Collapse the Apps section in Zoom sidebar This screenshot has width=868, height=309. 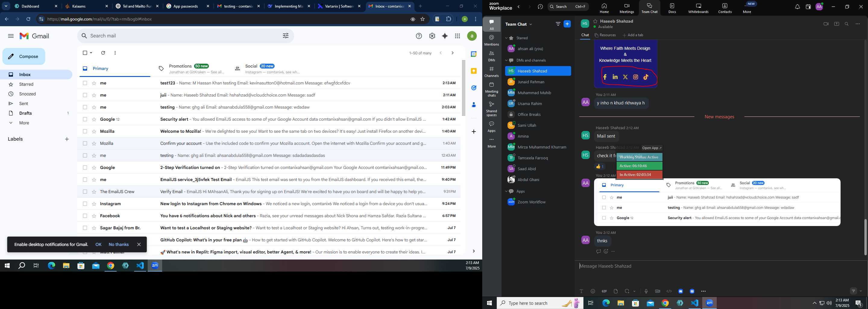click(x=506, y=191)
